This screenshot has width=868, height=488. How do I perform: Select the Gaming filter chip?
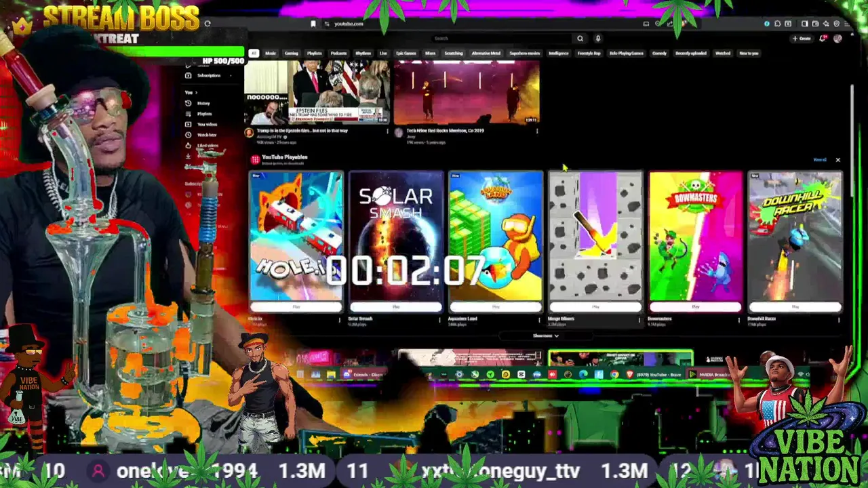(292, 53)
